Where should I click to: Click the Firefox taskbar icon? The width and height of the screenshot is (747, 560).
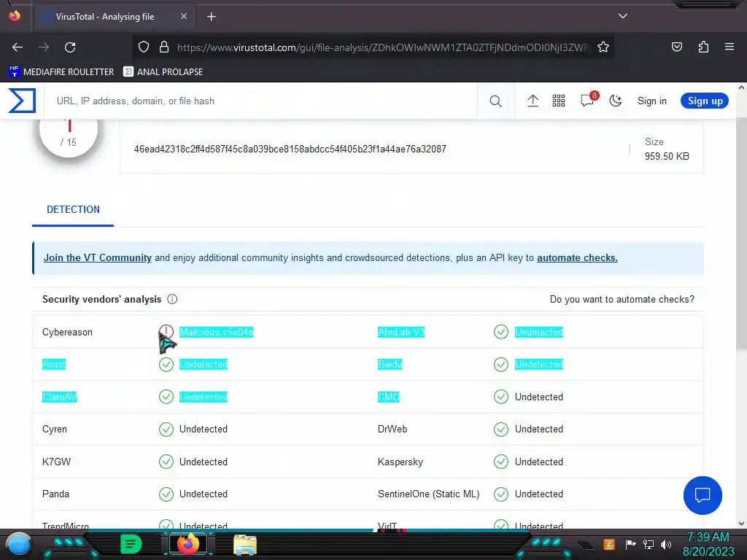[x=187, y=544]
